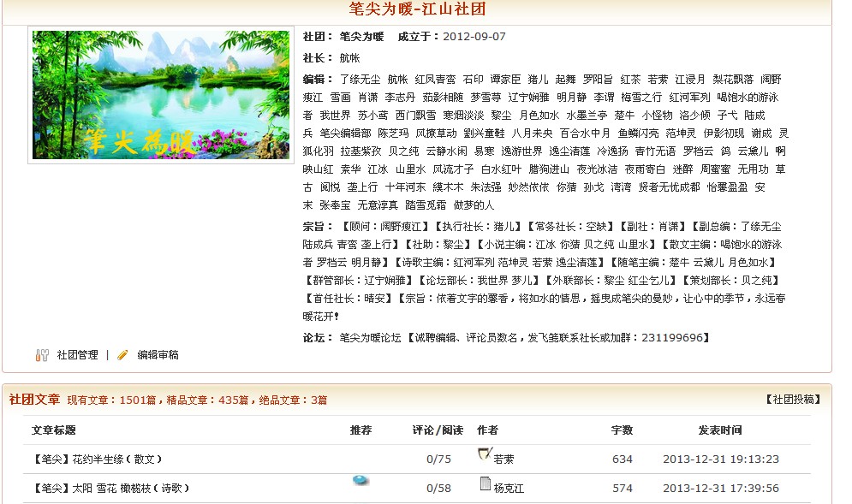Click the 社团文章 section heading
The width and height of the screenshot is (852, 504).
tap(34, 400)
